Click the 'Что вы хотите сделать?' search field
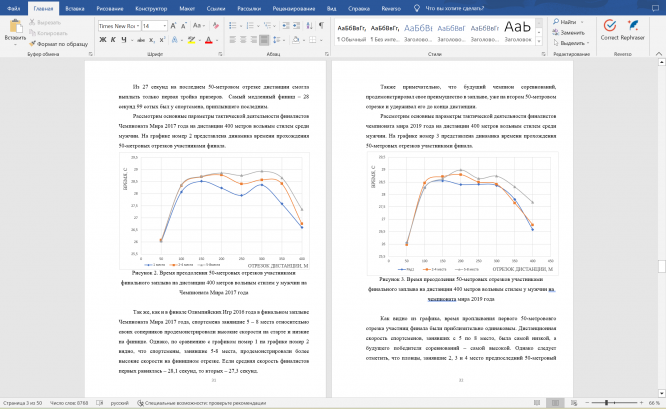Screen dimensions: 666x409 454,8
